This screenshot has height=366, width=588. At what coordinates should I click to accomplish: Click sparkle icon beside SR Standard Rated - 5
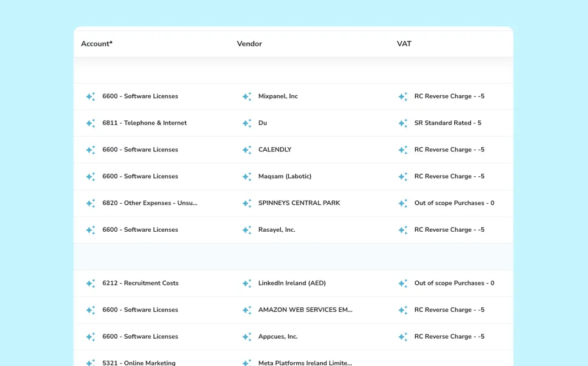click(403, 123)
